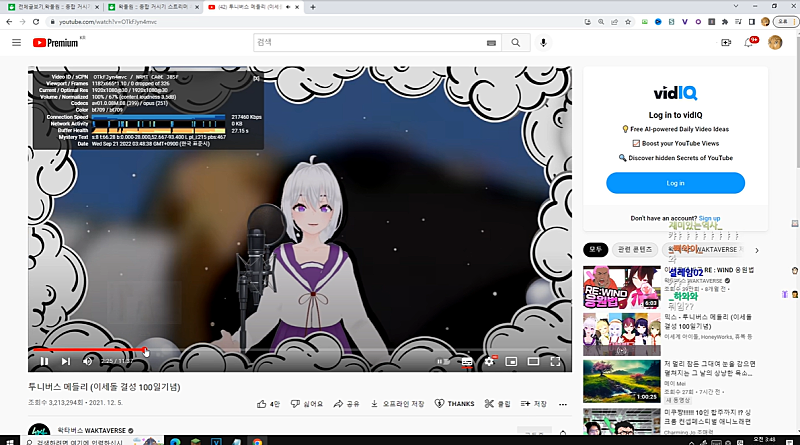Show more filter chips with the right chevron

click(757, 250)
